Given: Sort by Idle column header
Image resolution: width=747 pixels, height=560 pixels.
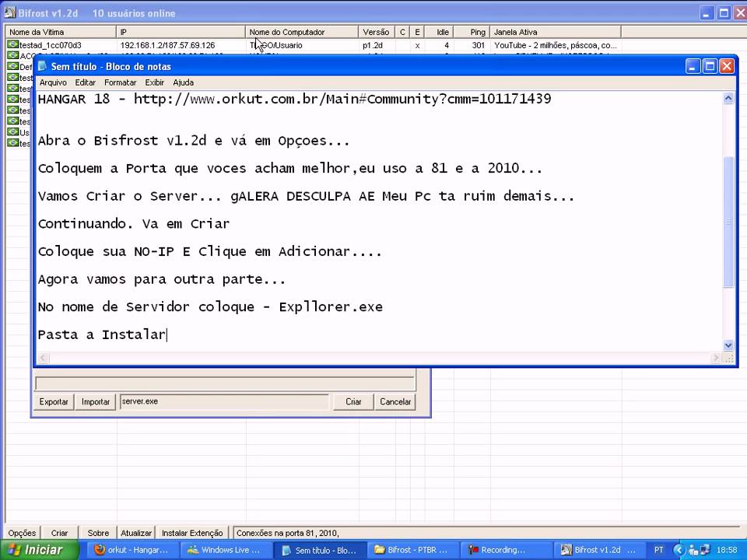Looking at the screenshot, I should pos(439,32).
